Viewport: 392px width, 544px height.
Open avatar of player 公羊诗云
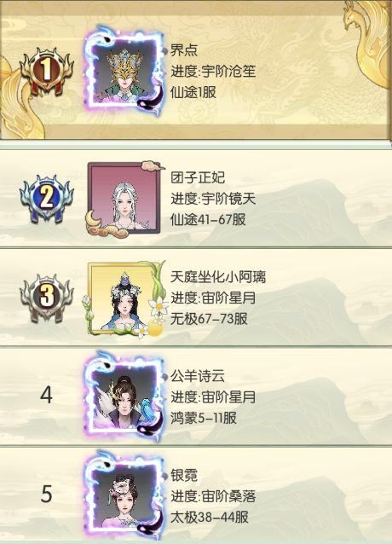click(124, 396)
